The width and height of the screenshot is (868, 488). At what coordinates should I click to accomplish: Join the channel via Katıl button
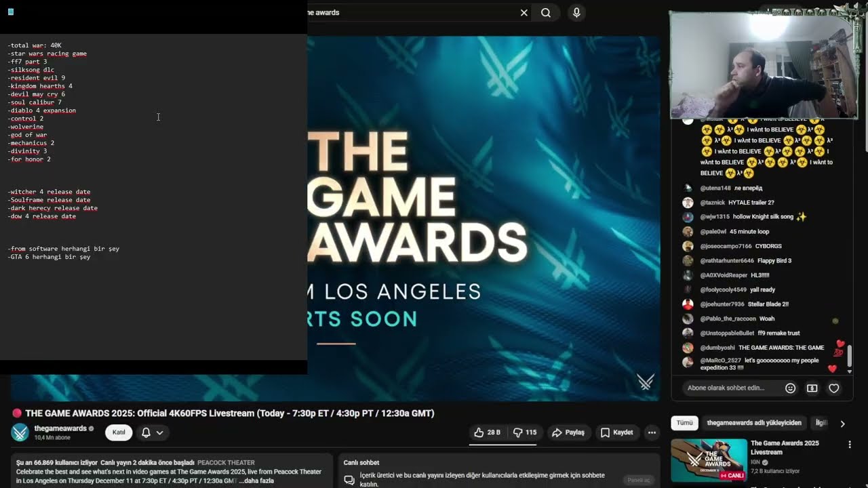coord(119,432)
